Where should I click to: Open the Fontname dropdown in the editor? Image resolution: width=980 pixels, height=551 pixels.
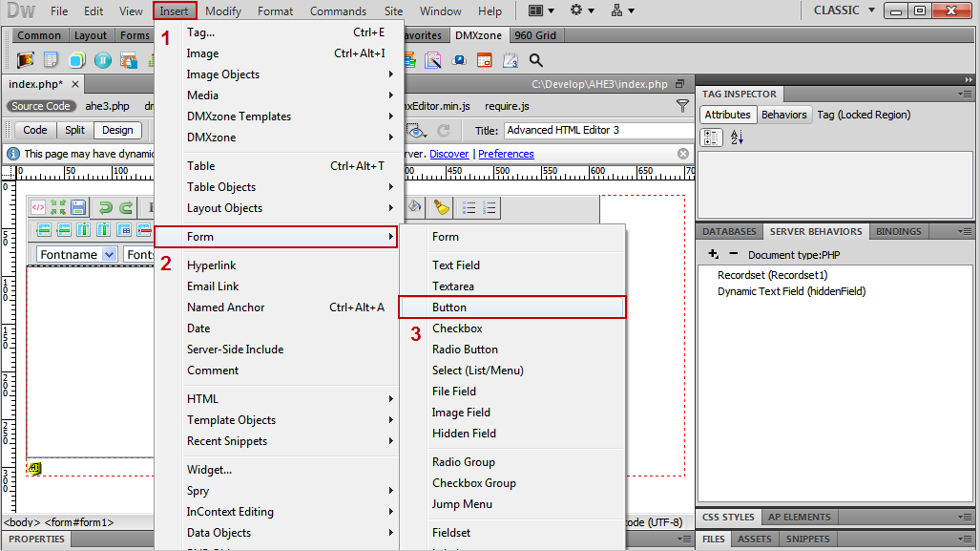[110, 255]
